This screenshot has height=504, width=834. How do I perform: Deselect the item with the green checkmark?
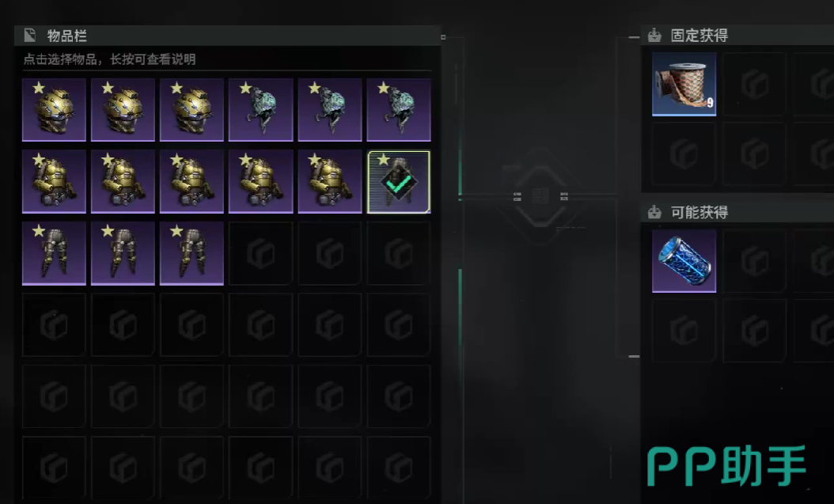click(x=398, y=182)
